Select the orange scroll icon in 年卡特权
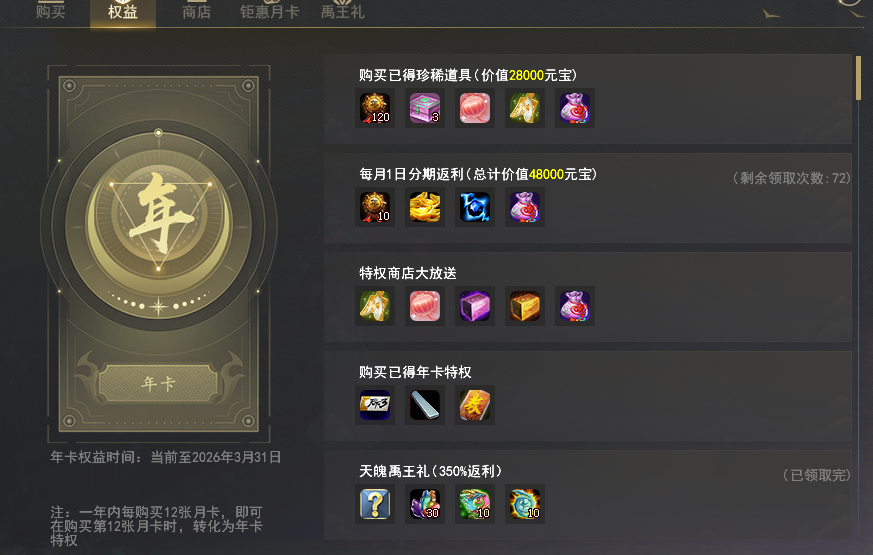The width and height of the screenshot is (873, 555). pyautogui.click(x=475, y=405)
